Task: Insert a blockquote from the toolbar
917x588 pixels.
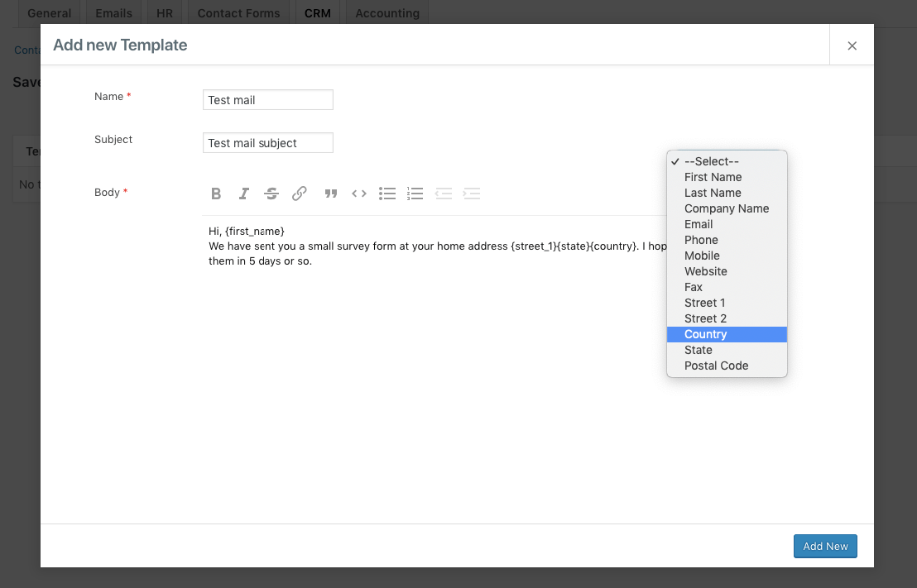Action: point(330,194)
